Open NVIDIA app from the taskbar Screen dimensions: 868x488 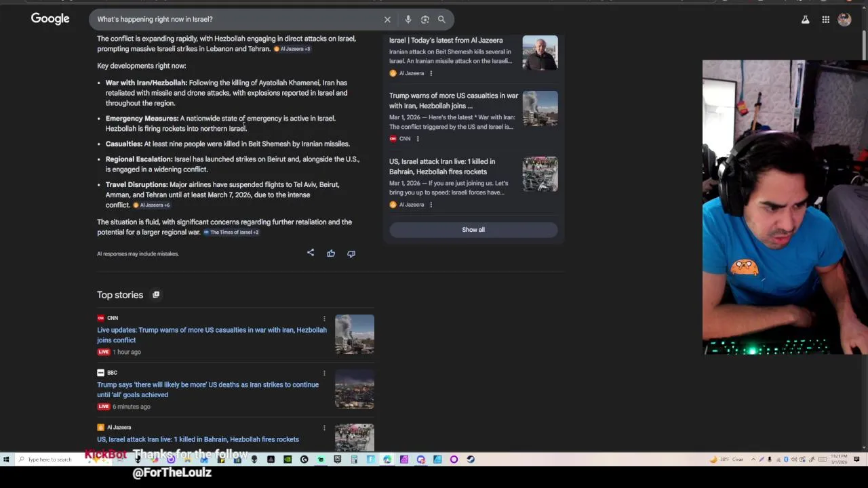[288, 460]
